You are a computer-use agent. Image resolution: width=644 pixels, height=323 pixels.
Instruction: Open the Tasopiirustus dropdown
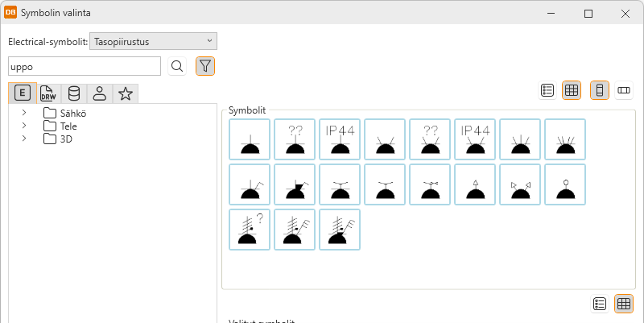(153, 41)
